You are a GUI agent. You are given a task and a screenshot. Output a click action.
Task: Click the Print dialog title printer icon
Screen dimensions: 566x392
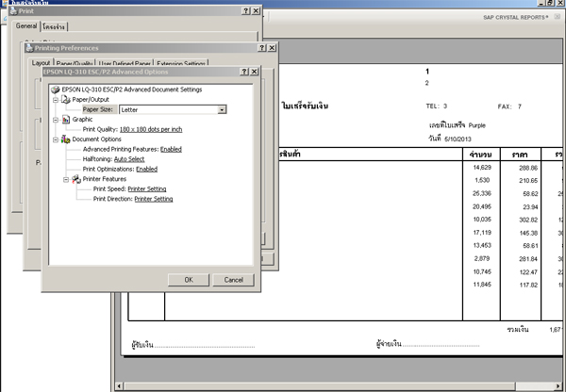click(13, 10)
